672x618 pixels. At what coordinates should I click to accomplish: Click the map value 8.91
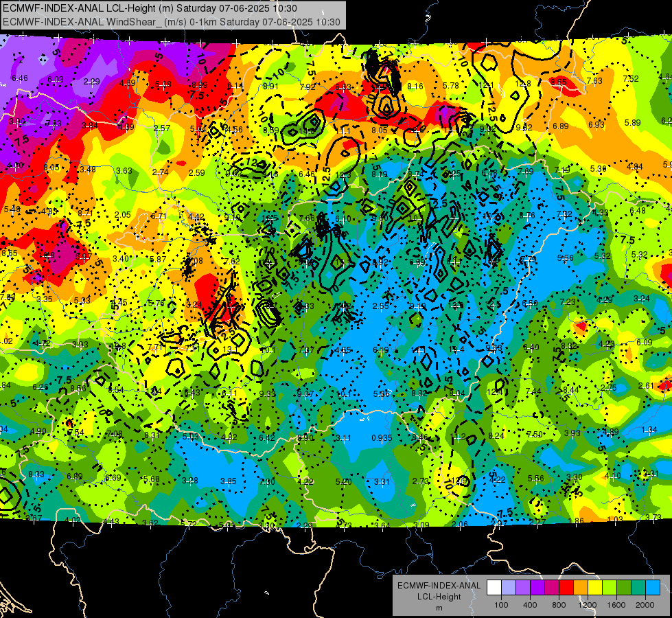click(270, 87)
